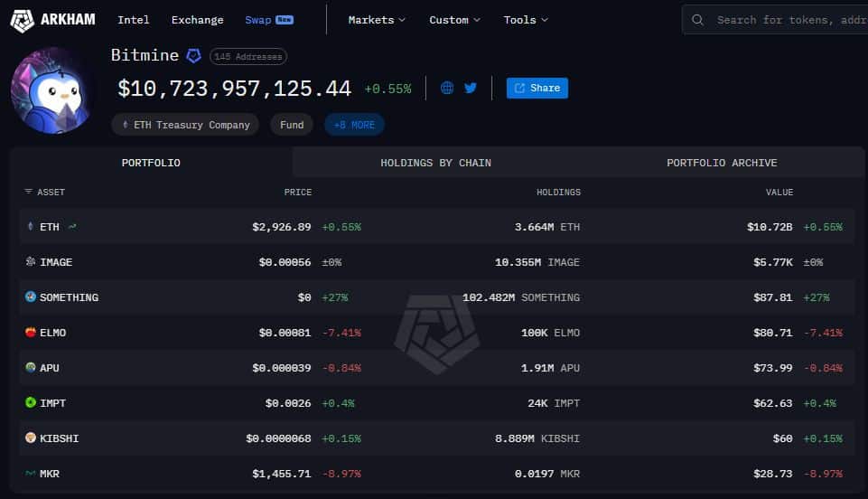Viewport: 868px width, 499px height.
Task: Click the IMPT token icon
Action: tap(31, 402)
